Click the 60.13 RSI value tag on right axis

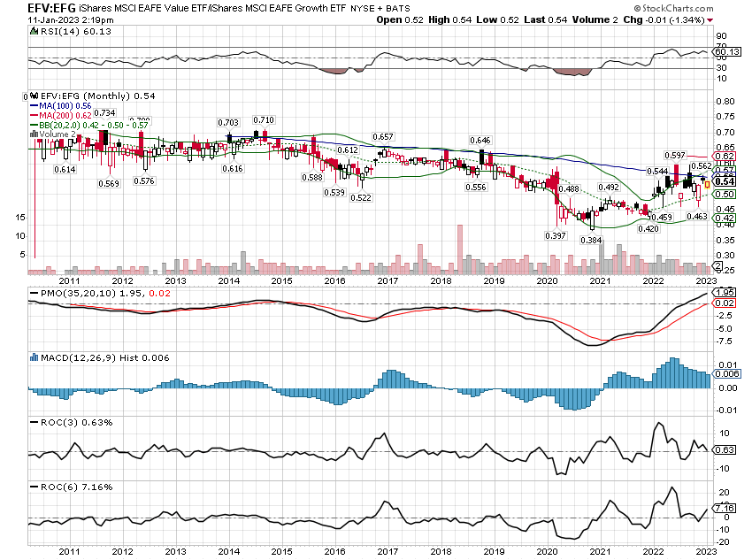pos(727,52)
